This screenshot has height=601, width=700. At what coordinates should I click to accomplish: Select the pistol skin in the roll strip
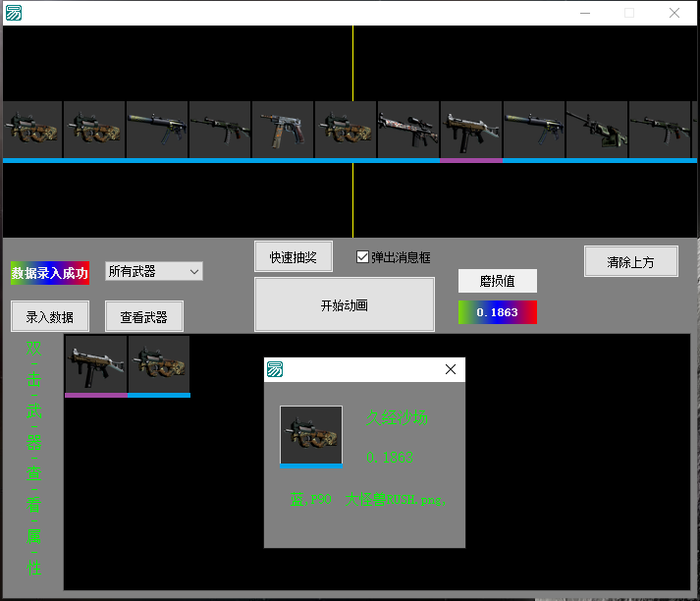click(x=283, y=130)
